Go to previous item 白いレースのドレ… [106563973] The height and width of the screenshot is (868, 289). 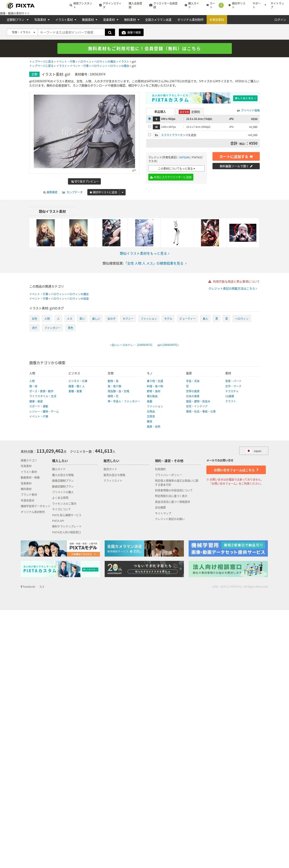point(131,345)
